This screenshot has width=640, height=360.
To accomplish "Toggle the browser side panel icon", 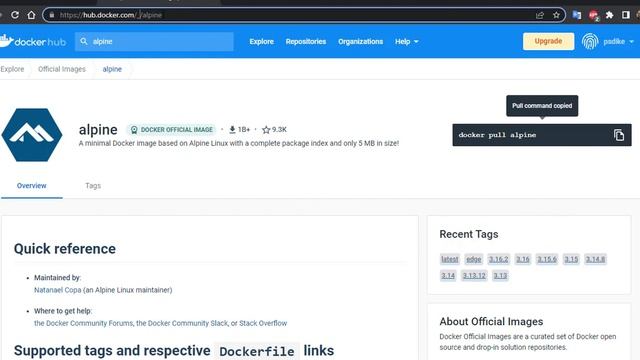I will coord(625,15).
